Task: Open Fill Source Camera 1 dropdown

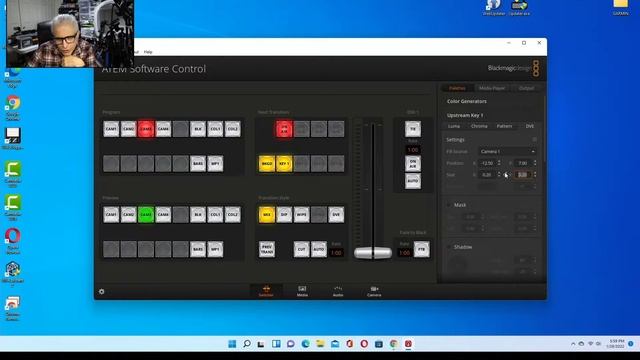Action: point(507,151)
